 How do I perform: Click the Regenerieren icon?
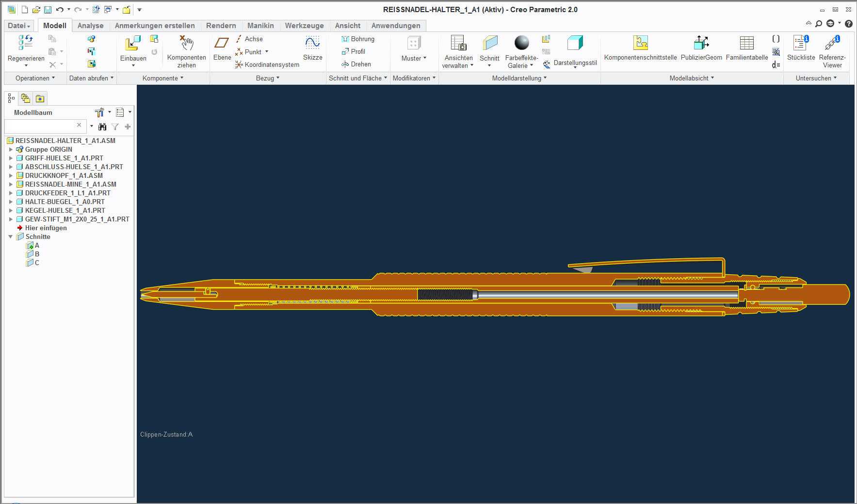(x=26, y=43)
